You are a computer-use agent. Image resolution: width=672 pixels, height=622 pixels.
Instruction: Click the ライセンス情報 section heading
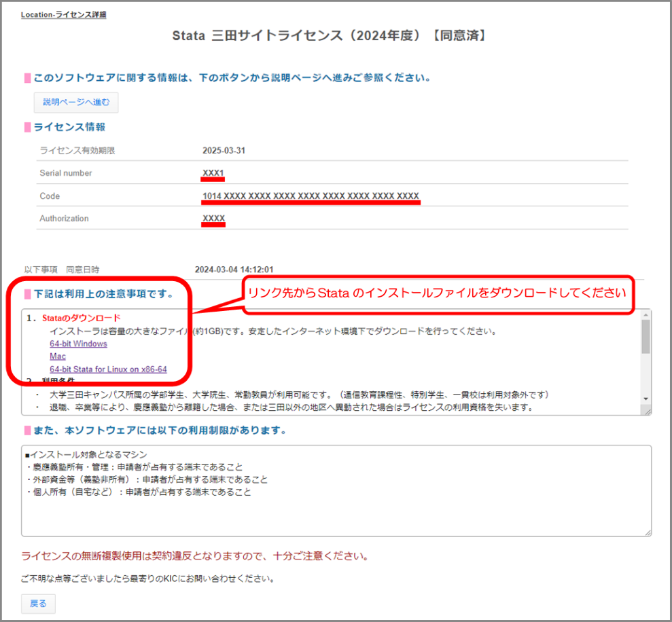(69, 127)
